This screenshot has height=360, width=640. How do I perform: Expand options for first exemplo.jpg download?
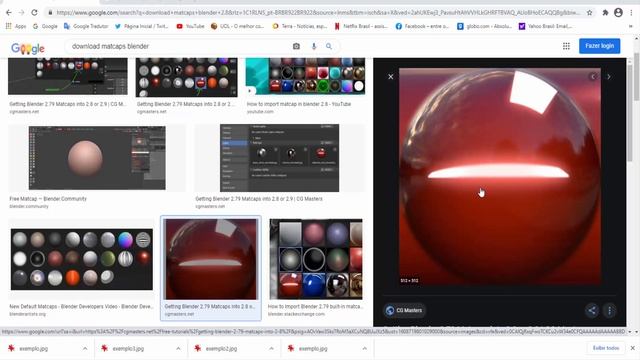pyautogui.click(x=85, y=349)
